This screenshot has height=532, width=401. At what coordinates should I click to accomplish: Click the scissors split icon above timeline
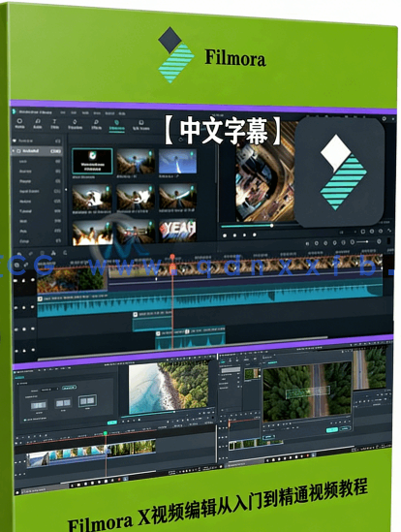pos(53,253)
